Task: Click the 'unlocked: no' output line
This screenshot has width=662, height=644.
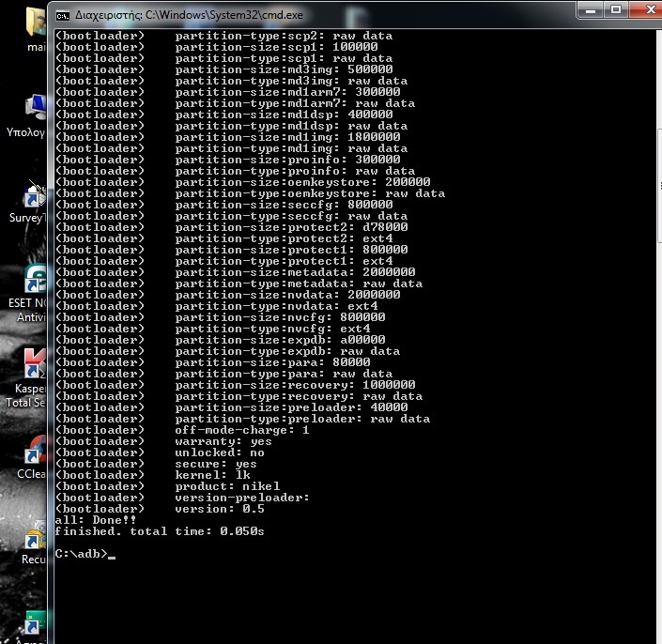Action: [219, 452]
